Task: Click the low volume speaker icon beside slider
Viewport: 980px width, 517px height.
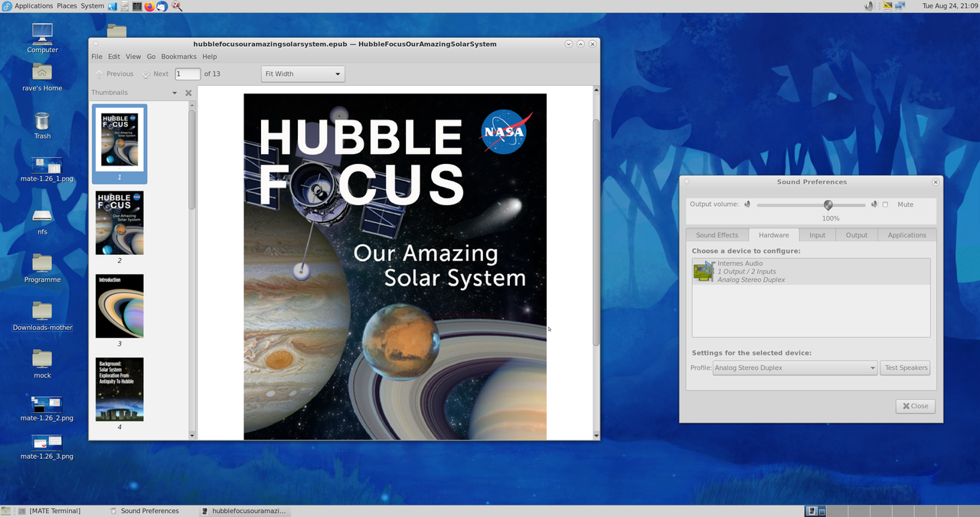Action: coord(747,205)
